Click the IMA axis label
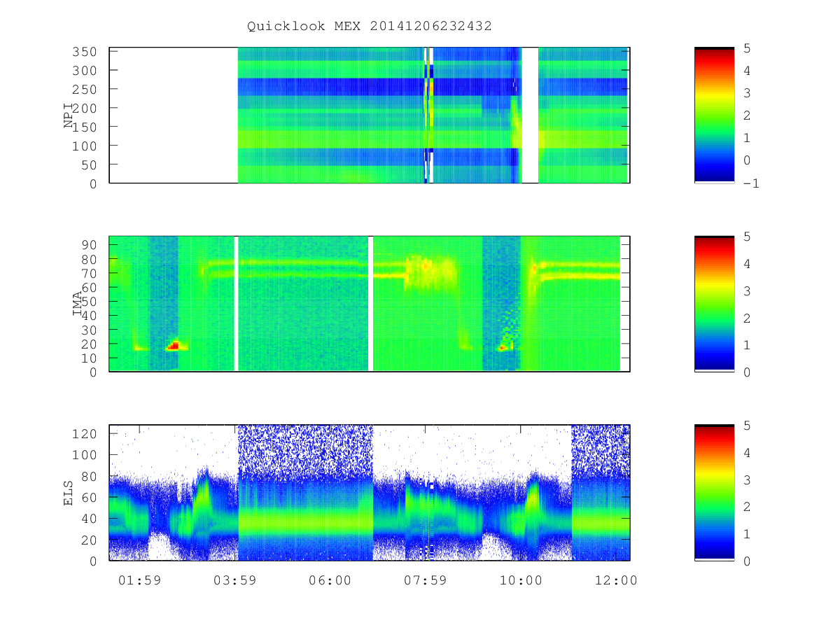Screen dimensions: 840x630 point(78,304)
